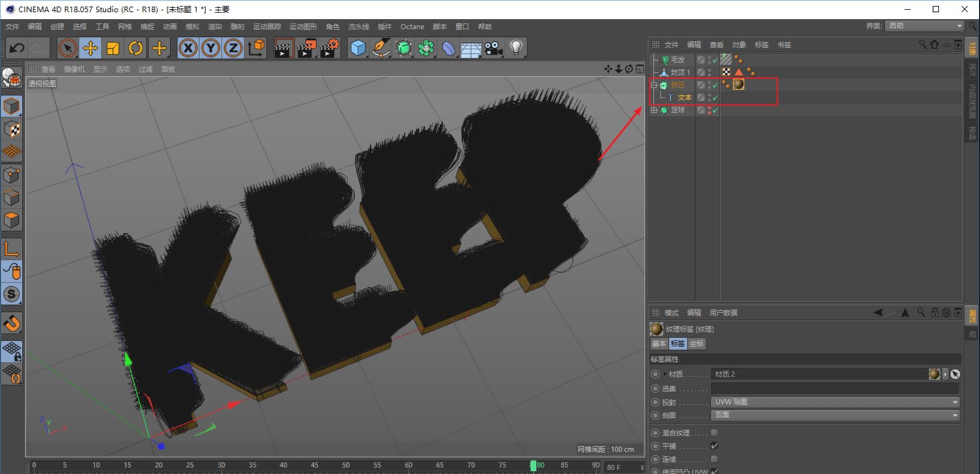Click material swatch preview in 材质 field
The height and width of the screenshot is (474, 980).
click(934, 374)
